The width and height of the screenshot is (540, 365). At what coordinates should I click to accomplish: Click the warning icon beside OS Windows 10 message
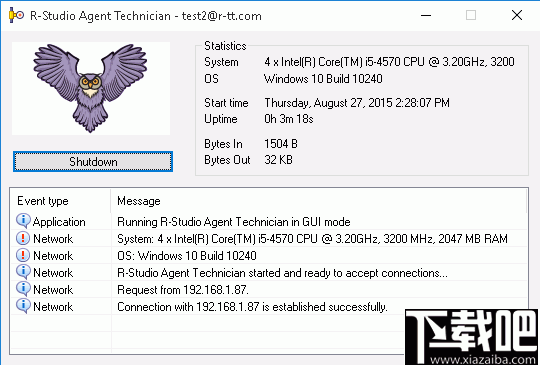click(x=23, y=255)
